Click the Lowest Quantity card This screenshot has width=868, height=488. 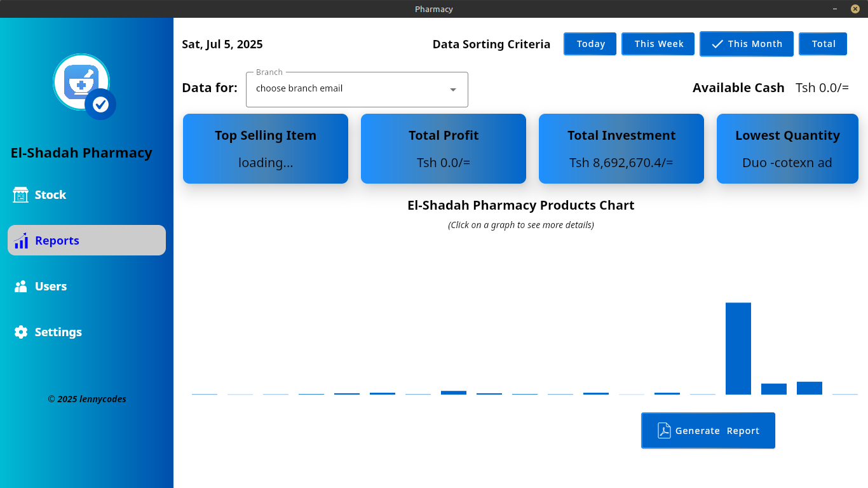pyautogui.click(x=787, y=149)
